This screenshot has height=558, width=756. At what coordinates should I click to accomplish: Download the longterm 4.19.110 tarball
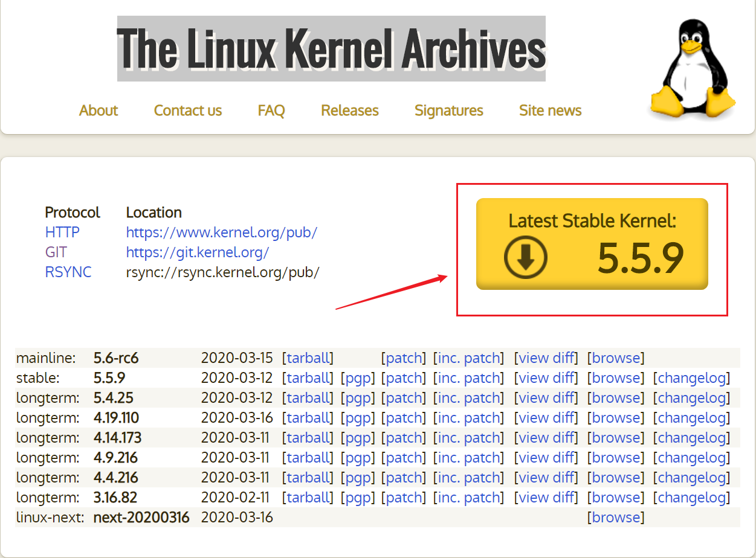point(308,418)
